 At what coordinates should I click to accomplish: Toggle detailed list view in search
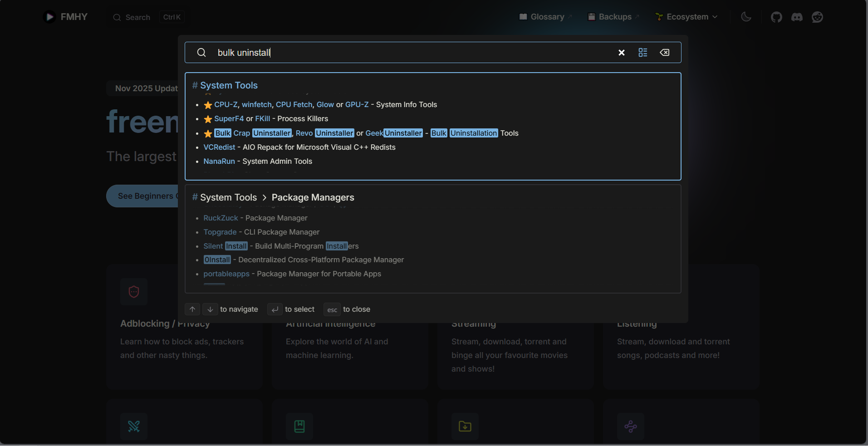pyautogui.click(x=642, y=53)
